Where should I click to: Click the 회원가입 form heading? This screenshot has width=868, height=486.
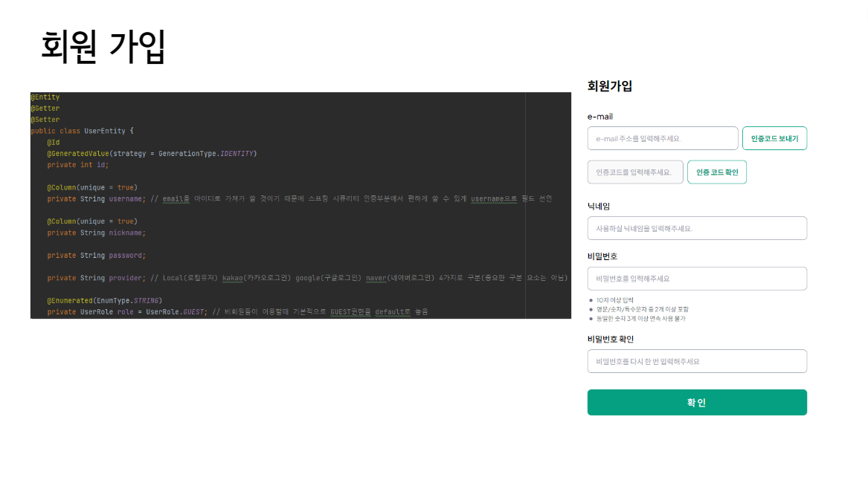(611, 85)
